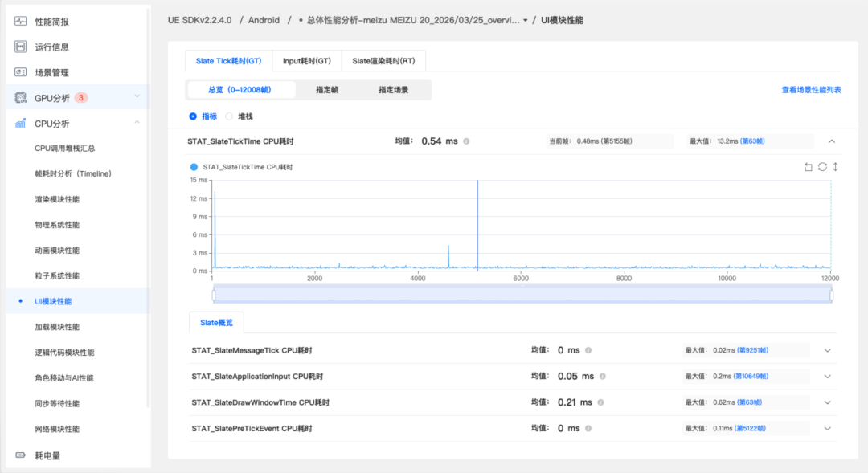Switch to Slate渲染耗时(RT) tab
This screenshot has width=868, height=473.
(383, 61)
